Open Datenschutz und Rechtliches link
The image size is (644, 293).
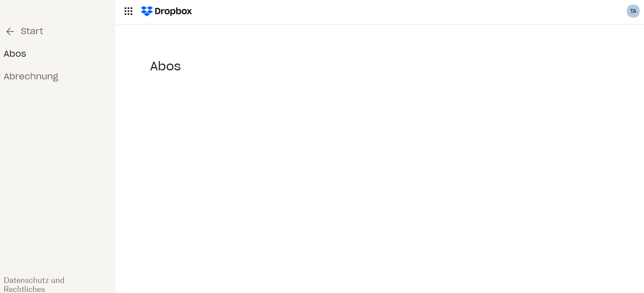(34, 284)
